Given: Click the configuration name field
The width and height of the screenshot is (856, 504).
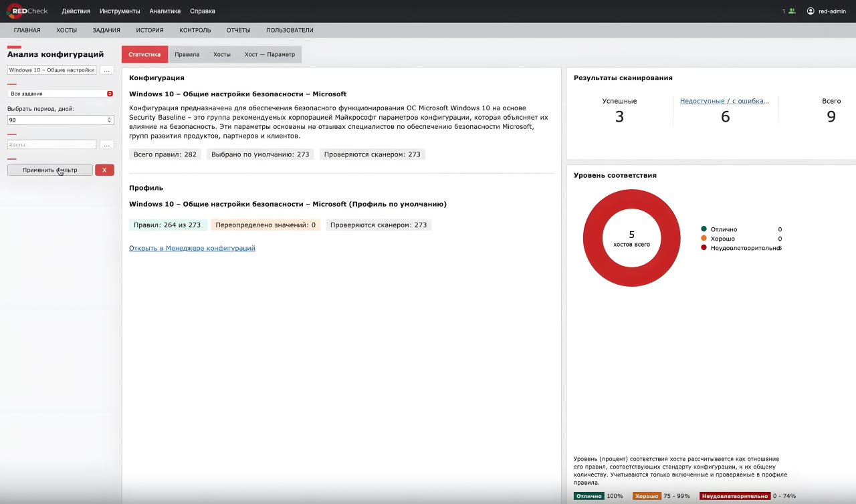Looking at the screenshot, I should pyautogui.click(x=52, y=70).
